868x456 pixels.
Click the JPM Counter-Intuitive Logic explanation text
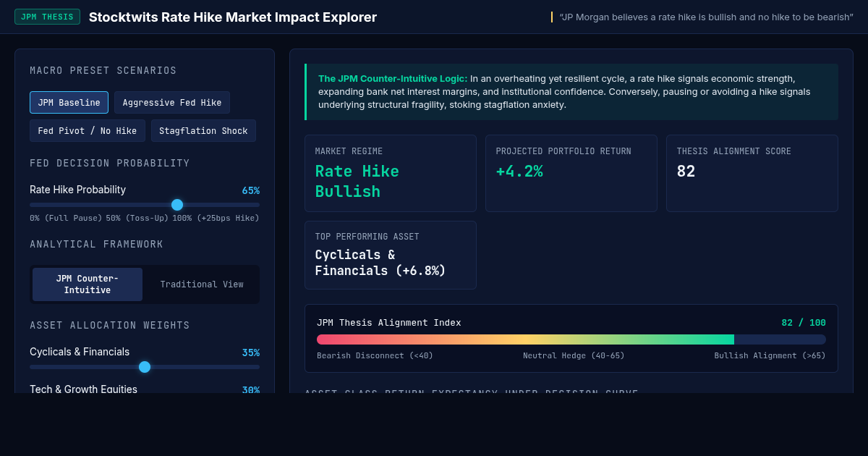[572, 91]
